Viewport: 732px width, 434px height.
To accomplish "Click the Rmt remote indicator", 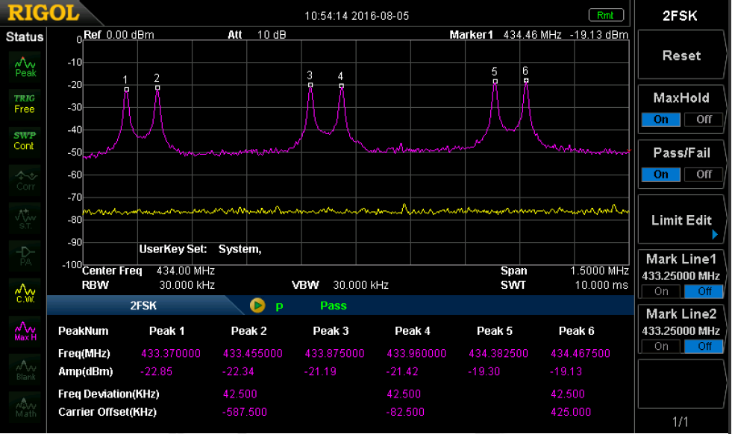I will tap(605, 15).
